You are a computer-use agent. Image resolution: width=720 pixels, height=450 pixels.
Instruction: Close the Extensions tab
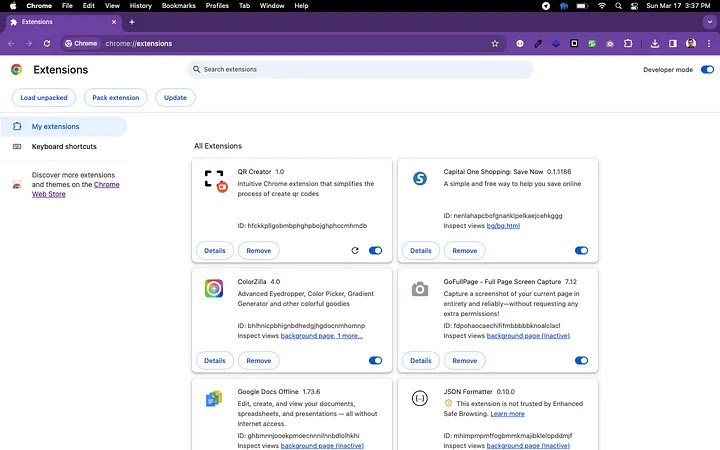[114, 22]
